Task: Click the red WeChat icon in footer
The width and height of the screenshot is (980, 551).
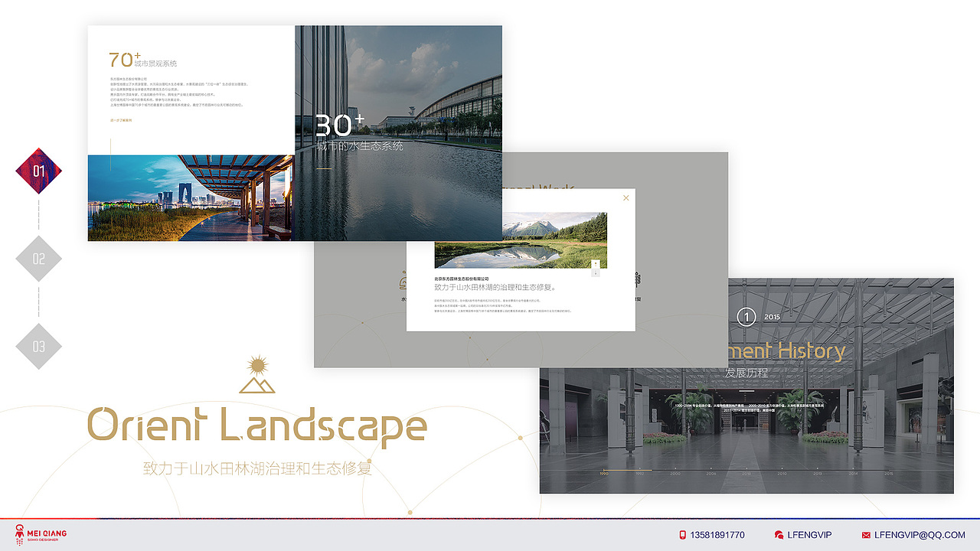Action: [x=779, y=535]
